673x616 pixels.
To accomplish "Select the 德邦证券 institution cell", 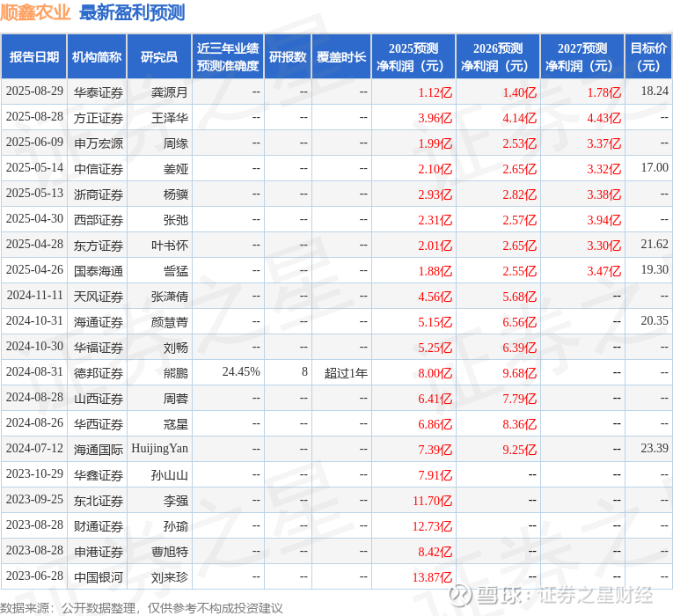I will point(99,373).
